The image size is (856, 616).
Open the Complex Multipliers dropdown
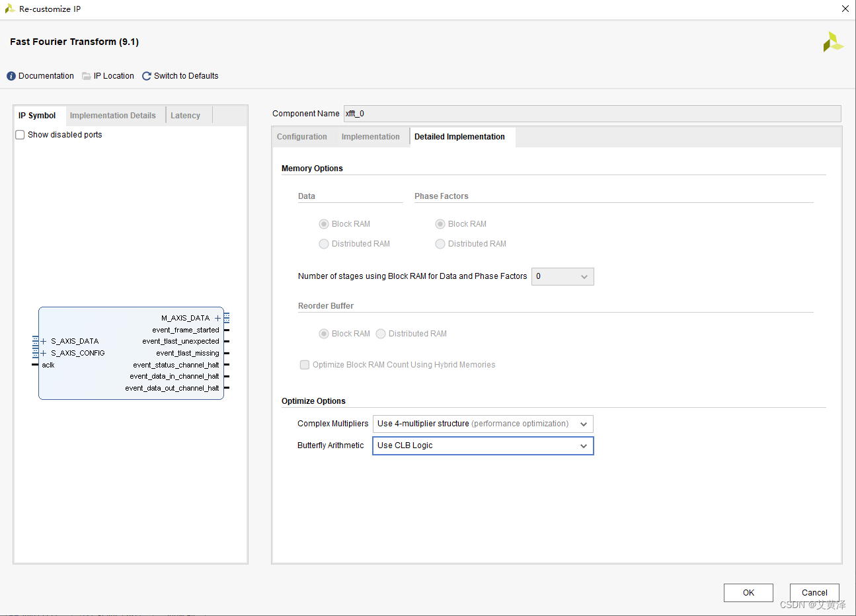pos(483,424)
